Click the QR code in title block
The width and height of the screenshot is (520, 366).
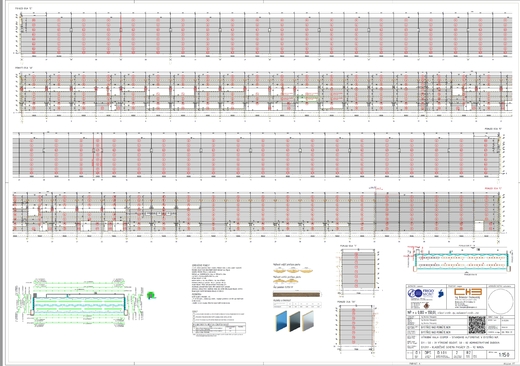pyautogui.click(x=477, y=325)
